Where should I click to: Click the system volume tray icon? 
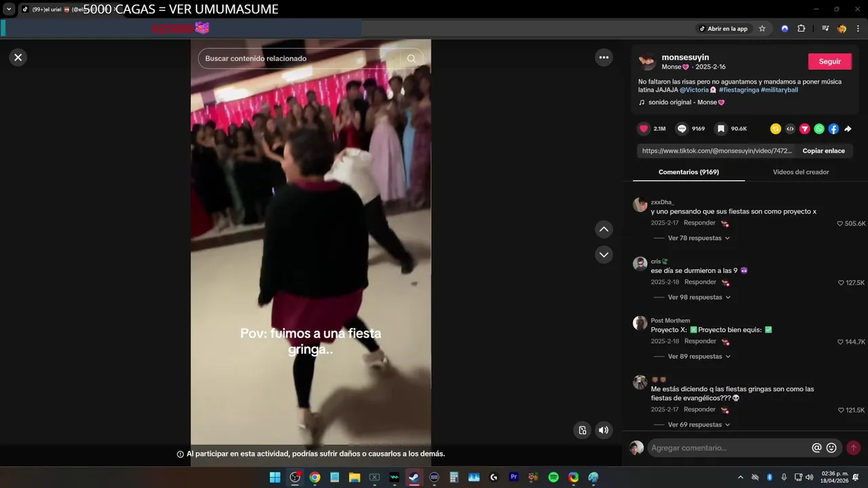809,477
